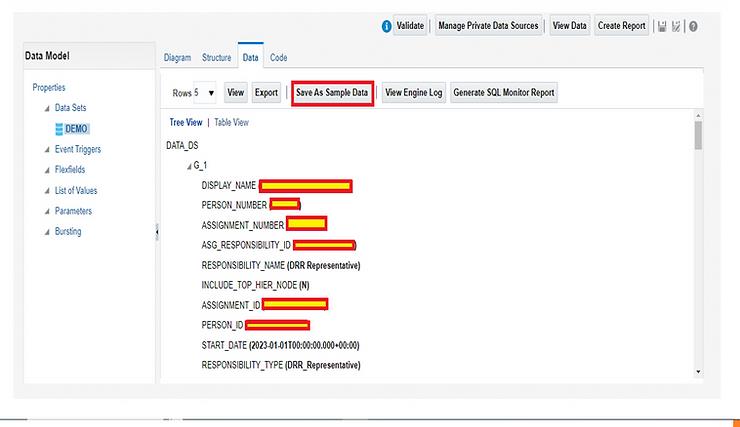Expand the Event Triggers node

coord(47,150)
